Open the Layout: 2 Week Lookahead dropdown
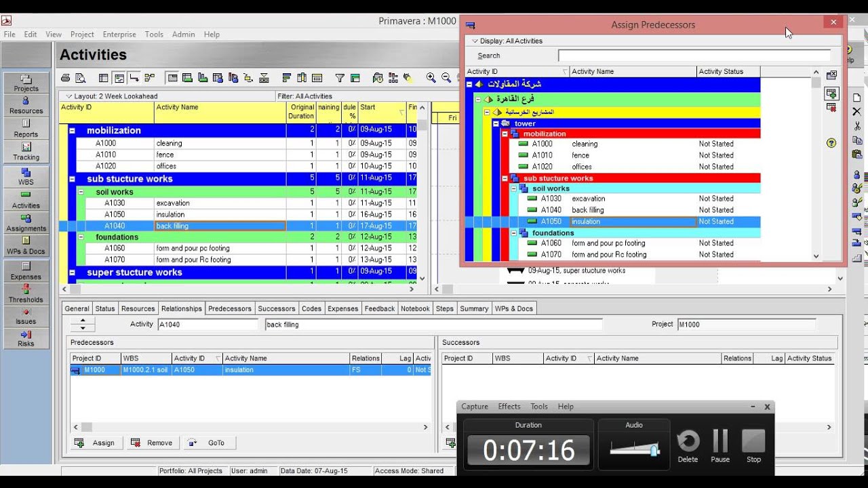868x488 pixels. [112, 96]
